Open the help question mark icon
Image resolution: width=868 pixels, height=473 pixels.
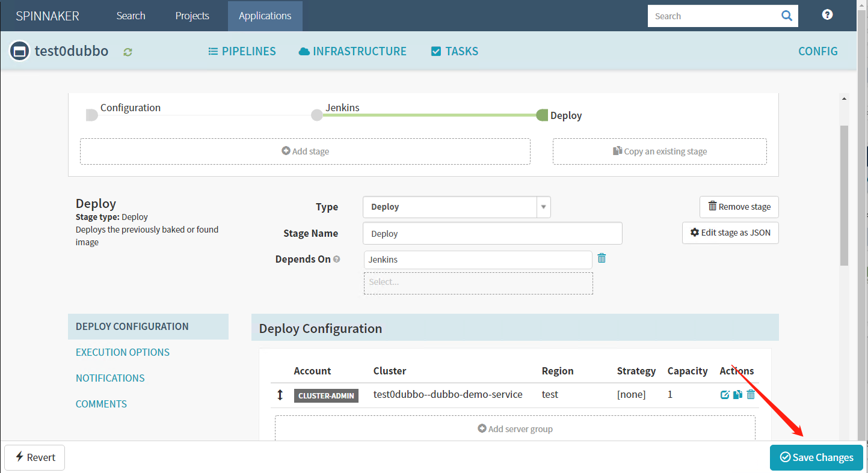pos(827,15)
